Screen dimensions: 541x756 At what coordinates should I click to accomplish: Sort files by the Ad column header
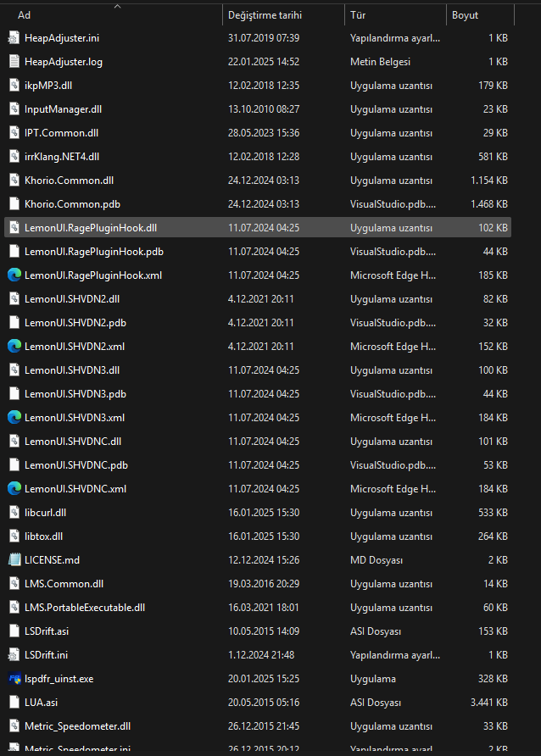coord(24,15)
